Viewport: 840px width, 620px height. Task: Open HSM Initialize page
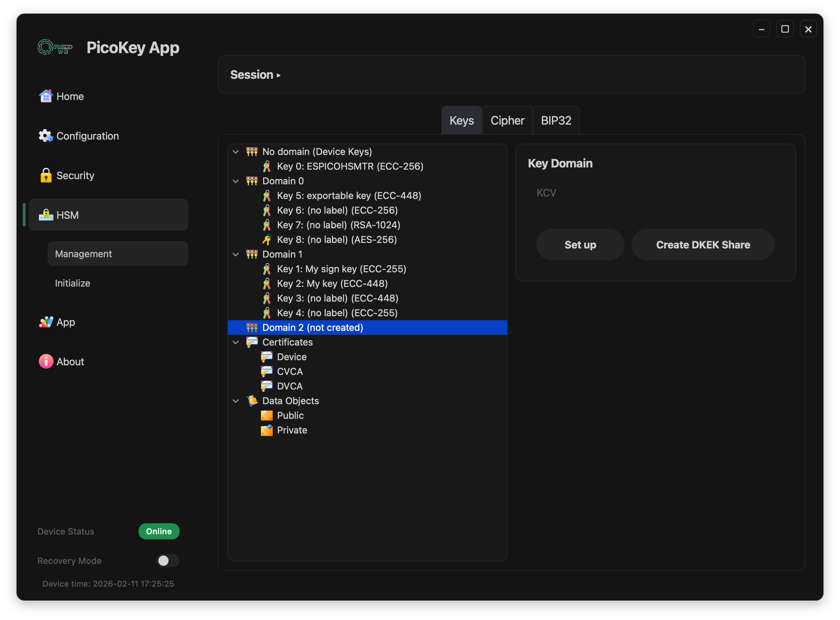pos(73,283)
